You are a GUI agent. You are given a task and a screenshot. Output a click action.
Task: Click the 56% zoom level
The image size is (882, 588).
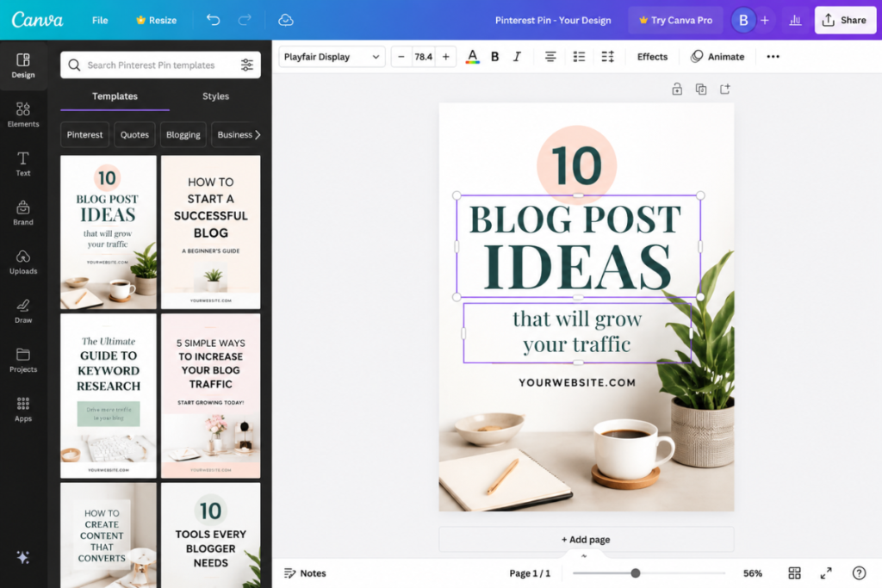click(x=752, y=573)
